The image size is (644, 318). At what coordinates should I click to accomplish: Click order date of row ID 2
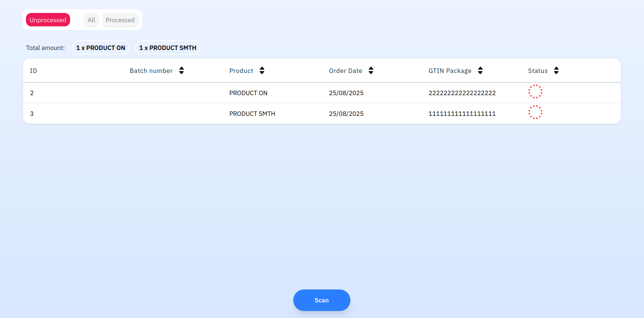(346, 93)
